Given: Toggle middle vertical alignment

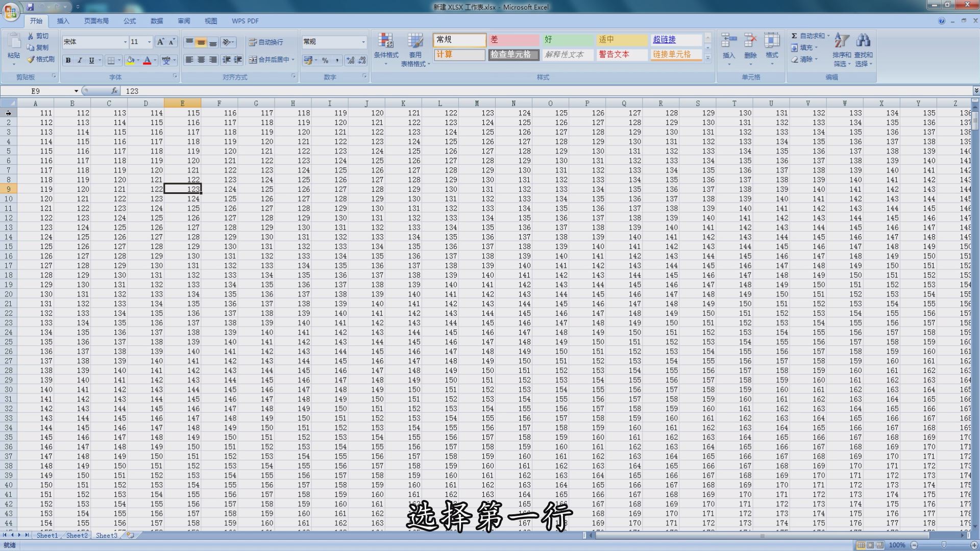Looking at the screenshot, I should pos(201,42).
